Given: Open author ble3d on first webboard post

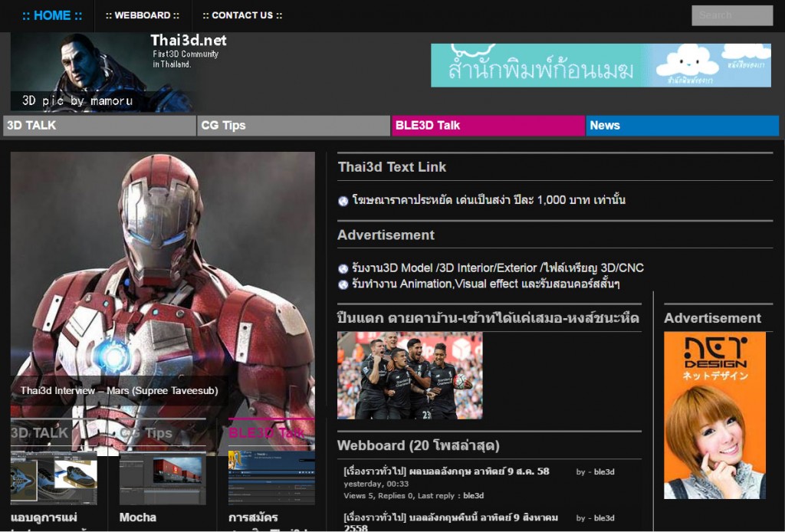Looking at the screenshot, I should tap(604, 472).
